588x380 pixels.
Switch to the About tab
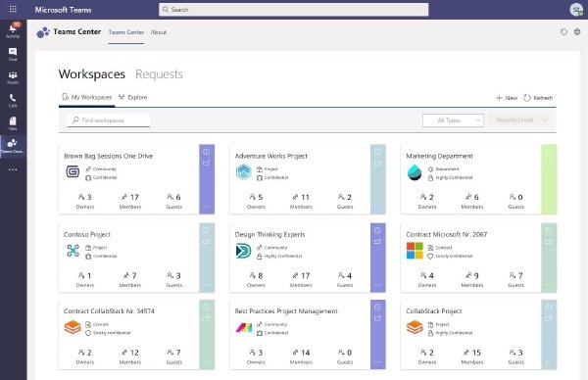[159, 32]
